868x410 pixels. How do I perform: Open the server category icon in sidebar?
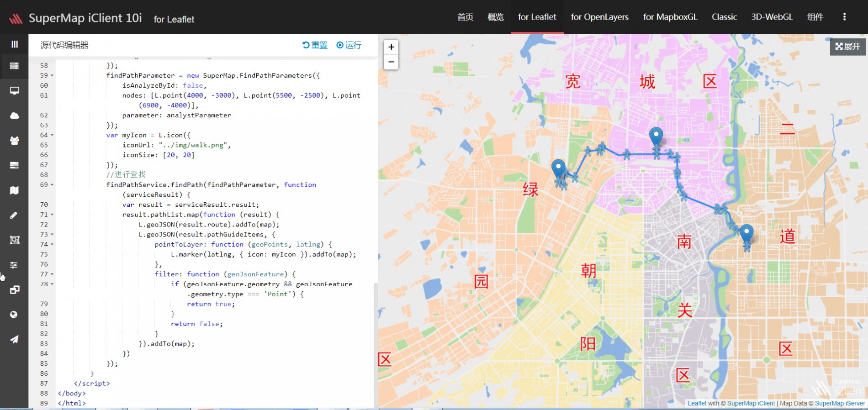pyautogui.click(x=14, y=66)
